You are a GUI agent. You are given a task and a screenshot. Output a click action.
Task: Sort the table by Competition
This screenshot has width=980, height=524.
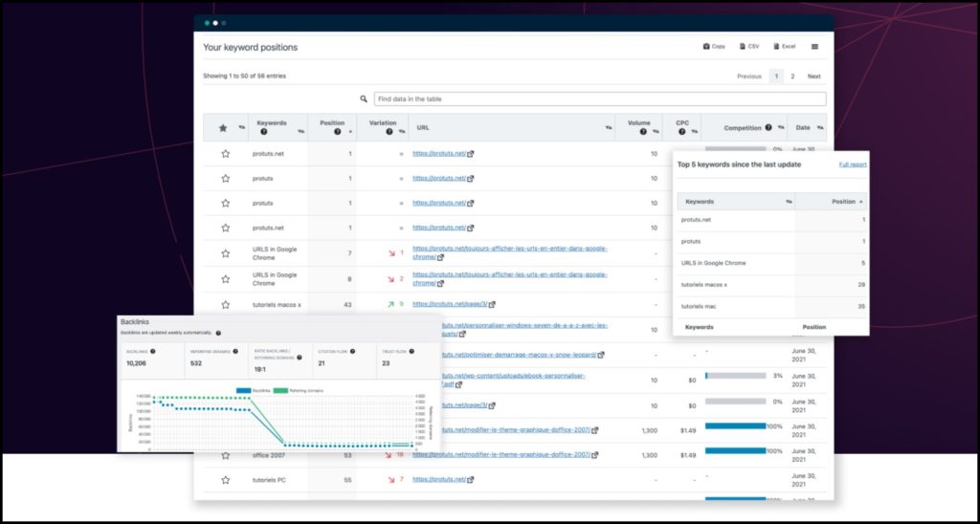coord(780,127)
